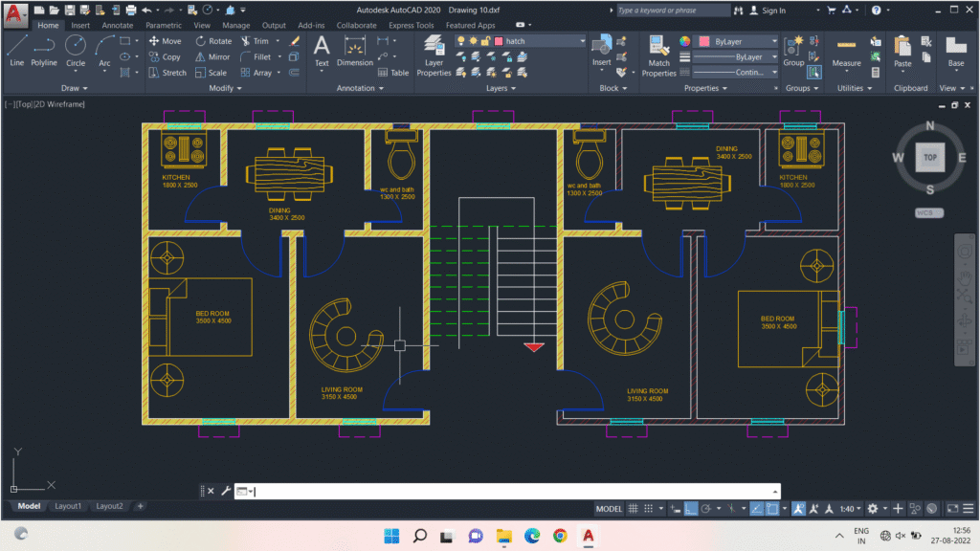Image resolution: width=980 pixels, height=551 pixels.
Task: Choose the Rotate tool
Action: tap(213, 41)
